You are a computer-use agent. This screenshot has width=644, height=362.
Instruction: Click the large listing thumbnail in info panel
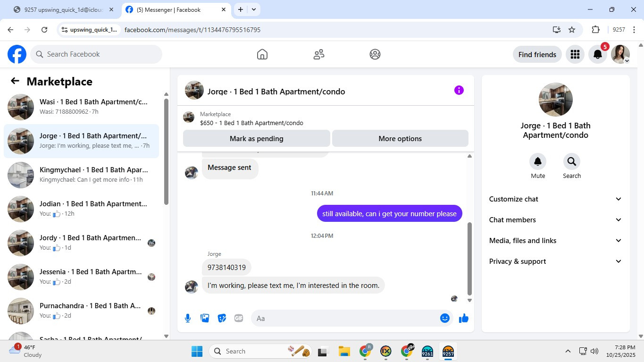(x=556, y=100)
